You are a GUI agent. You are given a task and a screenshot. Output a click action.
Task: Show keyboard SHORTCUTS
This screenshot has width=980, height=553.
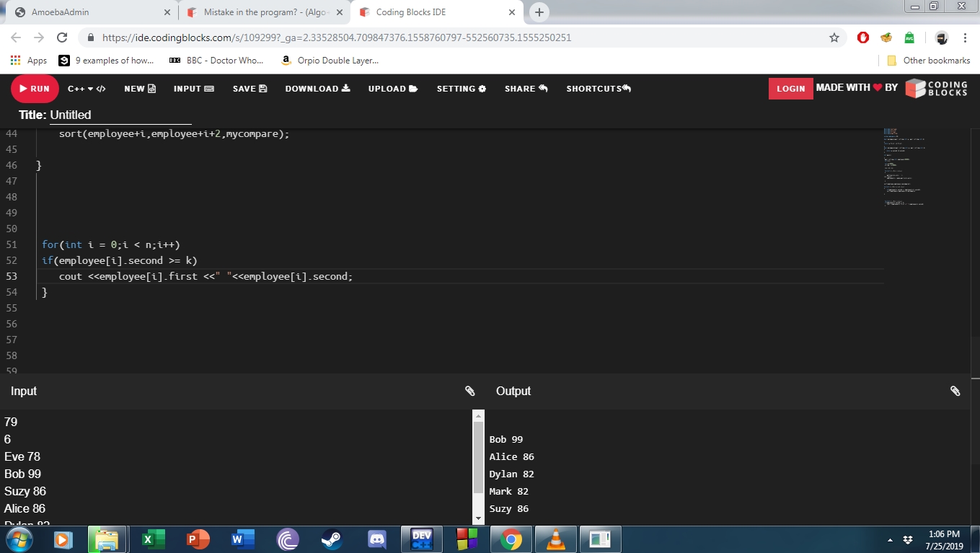click(599, 89)
